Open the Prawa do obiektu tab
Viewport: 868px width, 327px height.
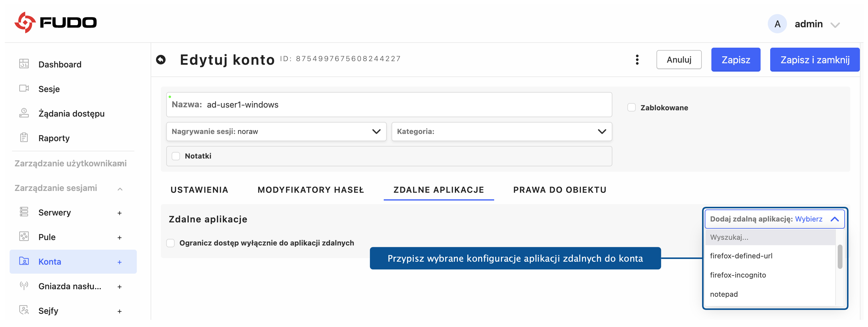(x=559, y=190)
